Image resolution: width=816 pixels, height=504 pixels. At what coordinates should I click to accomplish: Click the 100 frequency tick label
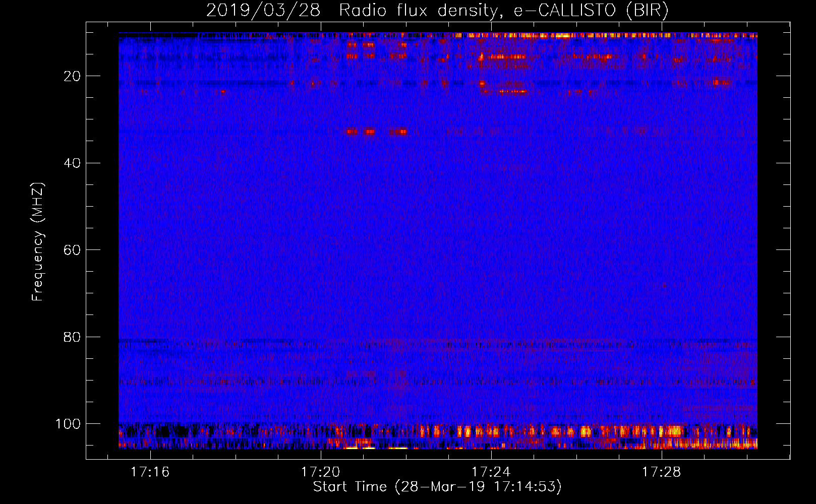tap(68, 424)
